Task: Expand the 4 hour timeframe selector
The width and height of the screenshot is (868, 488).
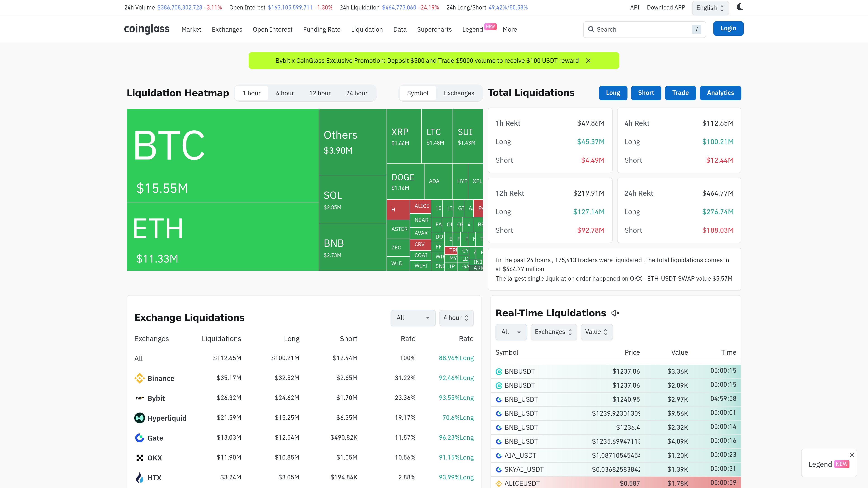Action: (x=456, y=318)
